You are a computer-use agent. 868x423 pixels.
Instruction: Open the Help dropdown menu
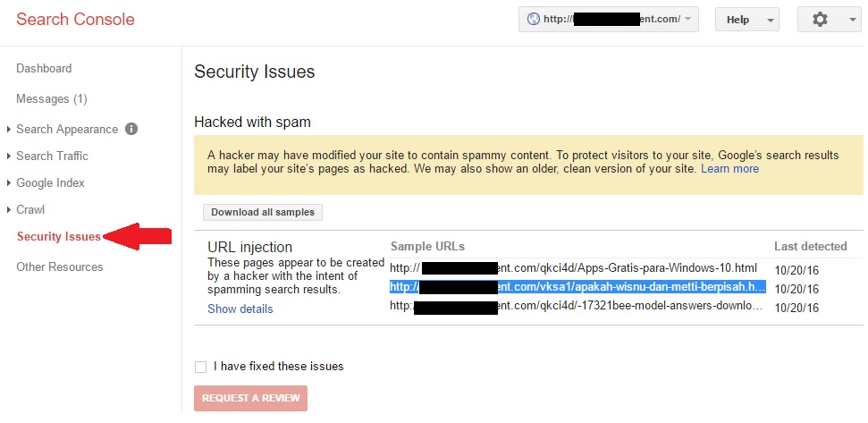746,20
